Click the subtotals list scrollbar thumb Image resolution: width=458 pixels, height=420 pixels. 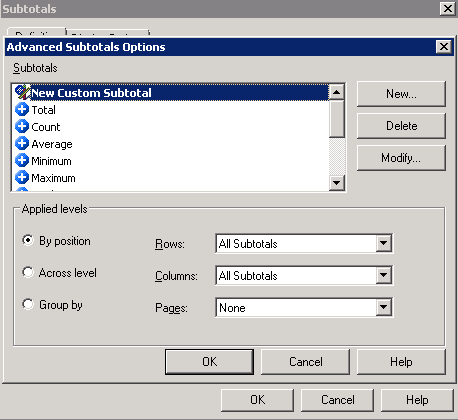tap(336, 119)
